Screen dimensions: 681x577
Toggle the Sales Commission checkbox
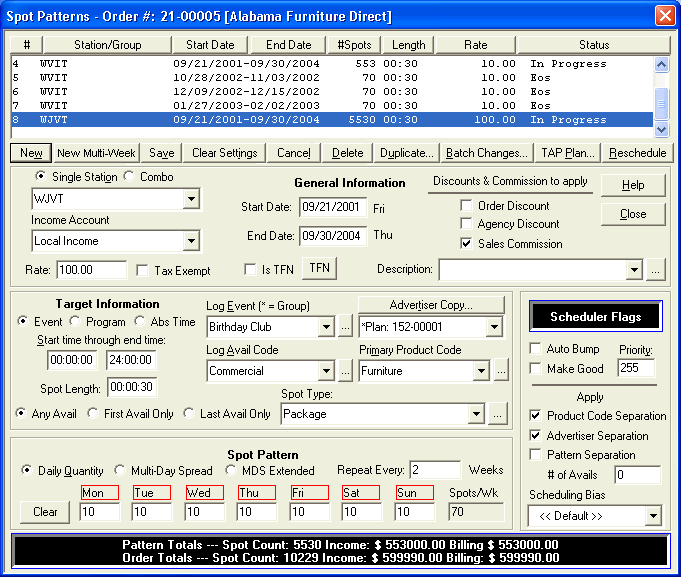pyautogui.click(x=466, y=244)
